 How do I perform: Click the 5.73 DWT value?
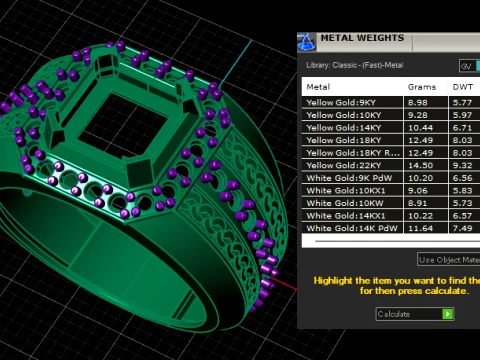(462, 203)
